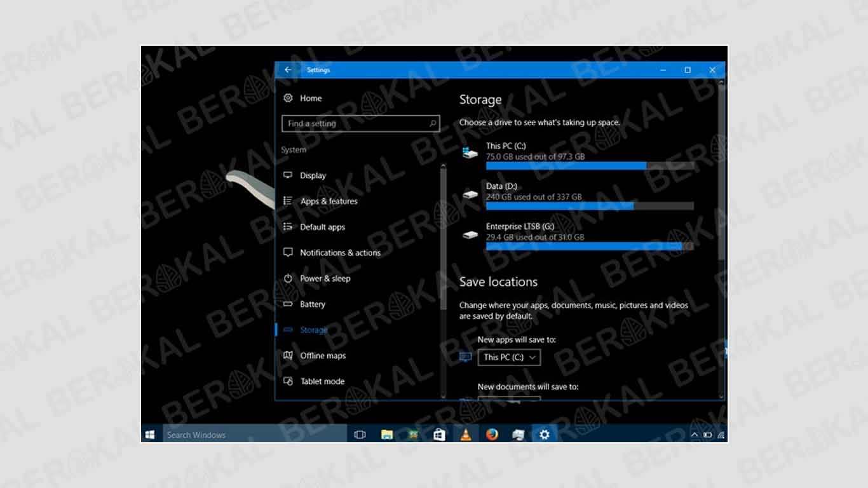Open File Explorer from the taskbar
The height and width of the screenshot is (488, 868).
[x=386, y=435]
